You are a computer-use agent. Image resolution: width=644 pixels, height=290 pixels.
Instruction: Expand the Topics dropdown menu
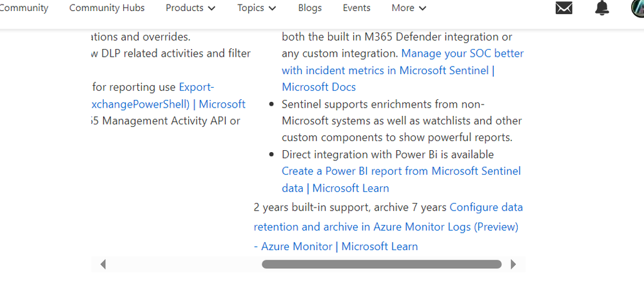pos(257,8)
